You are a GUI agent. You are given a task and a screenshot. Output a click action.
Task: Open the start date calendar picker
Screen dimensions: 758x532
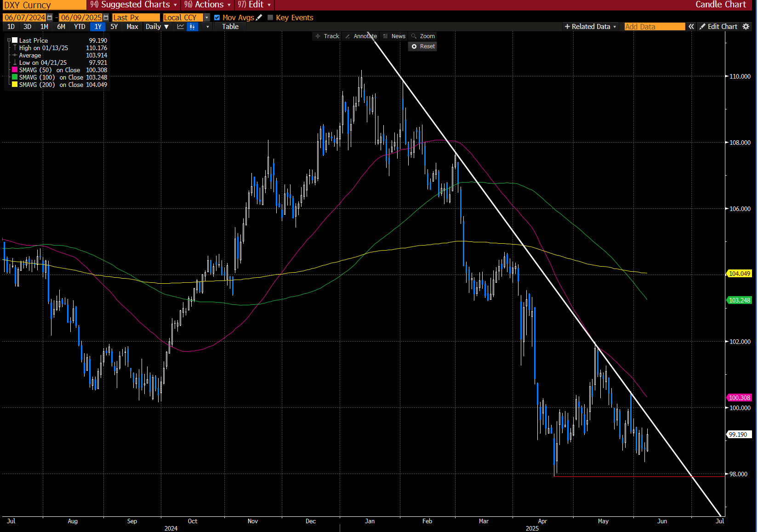(50, 17)
